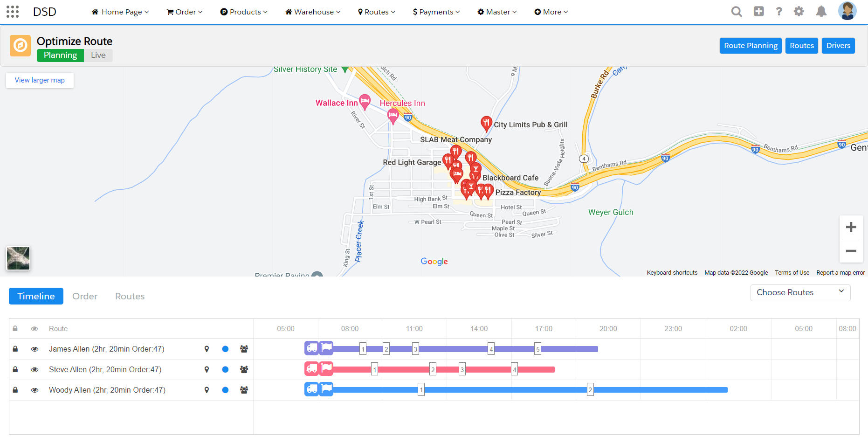This screenshot has height=443, width=868.
Task: Click stop marker 3 on Steve Allen's timeline
Action: (x=462, y=369)
